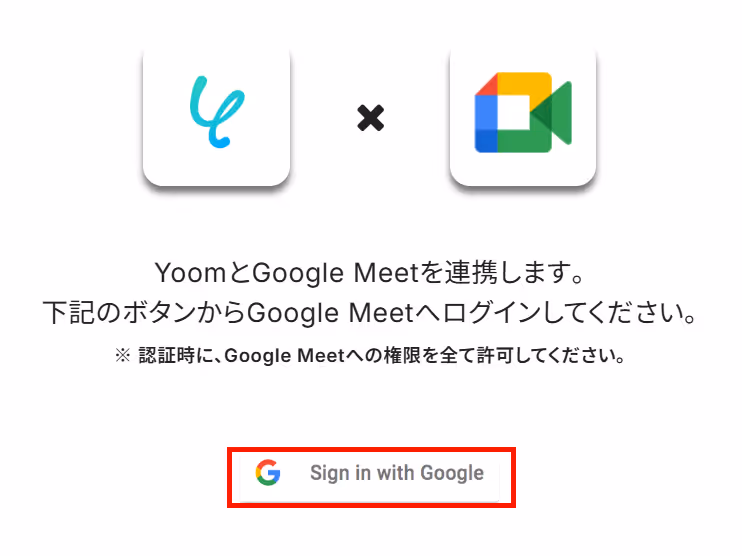
Task: Click the Google Meet camera icon
Action: [523, 113]
